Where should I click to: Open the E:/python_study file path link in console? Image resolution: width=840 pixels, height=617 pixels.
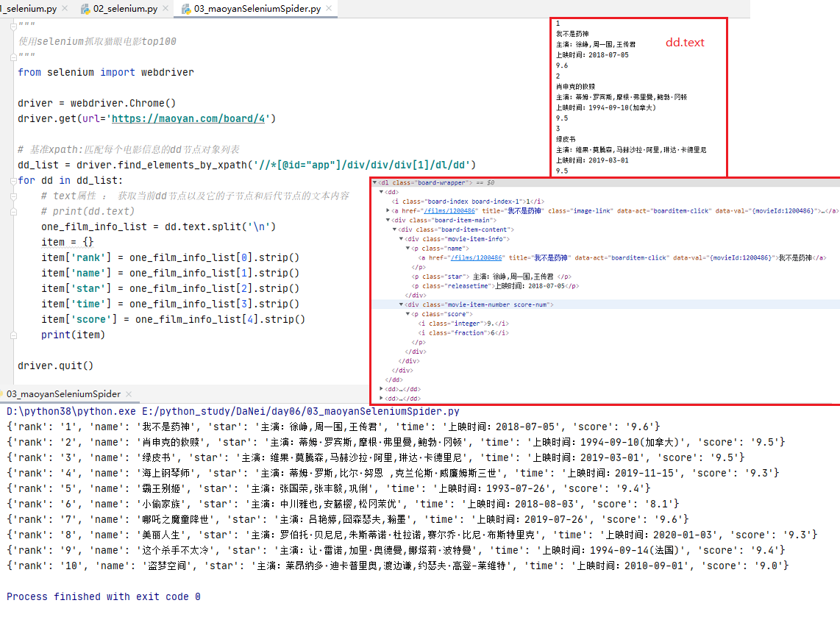(301, 411)
